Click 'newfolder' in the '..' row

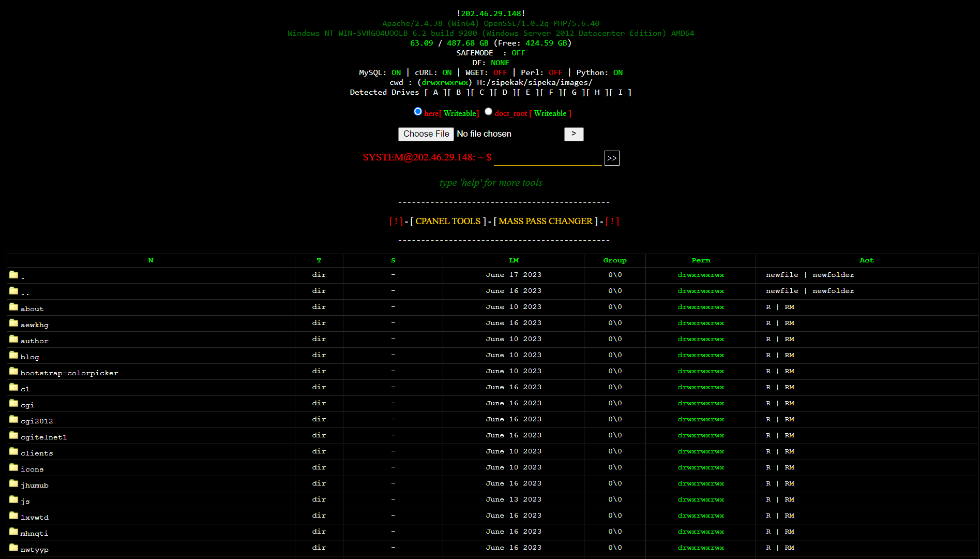pos(833,291)
